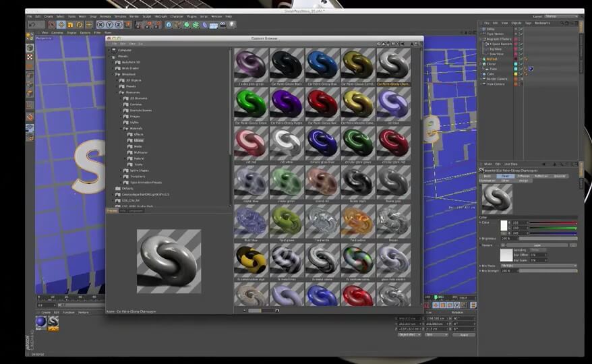
Task: Select the Rotate tool icon
Action: pyautogui.click(x=80, y=25)
